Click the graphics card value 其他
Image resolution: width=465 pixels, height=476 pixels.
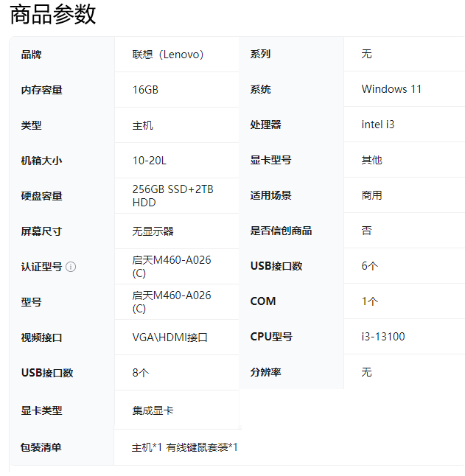(372, 160)
